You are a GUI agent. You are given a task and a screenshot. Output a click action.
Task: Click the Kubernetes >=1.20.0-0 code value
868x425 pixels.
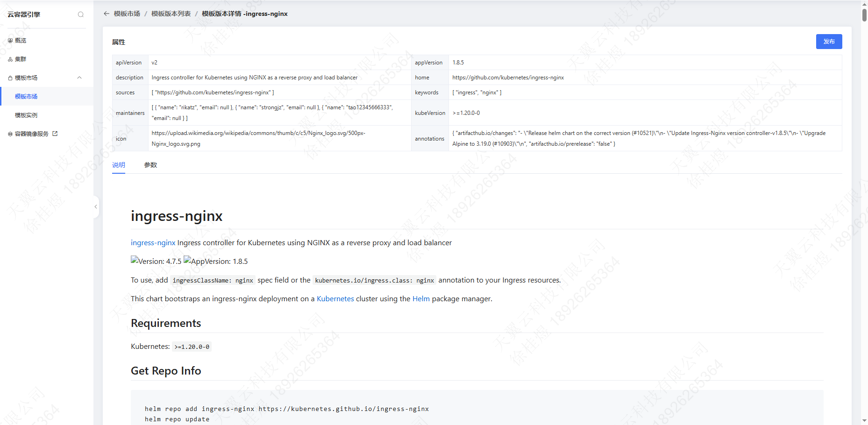click(x=192, y=347)
